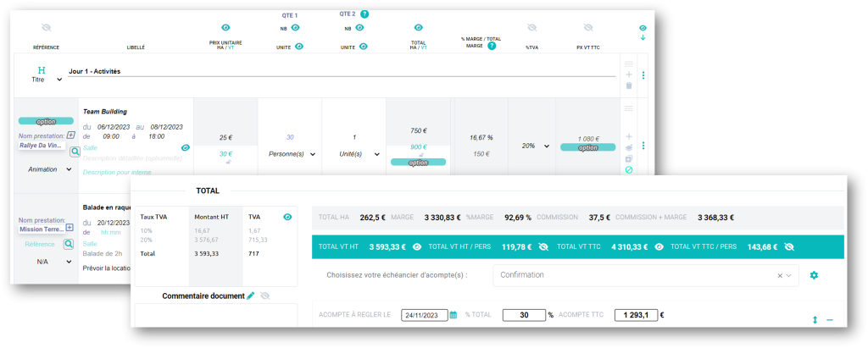Click the % Marge / Total Marge help icon
Viewport: 868px width, 348px height.
(x=492, y=46)
